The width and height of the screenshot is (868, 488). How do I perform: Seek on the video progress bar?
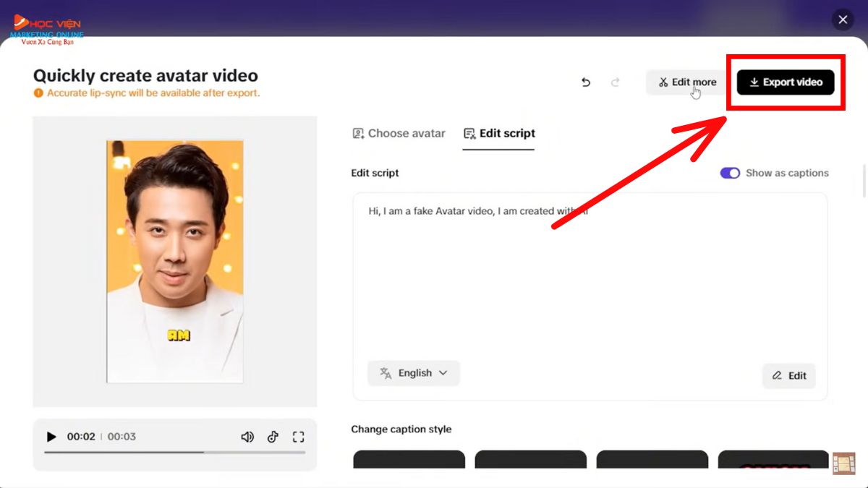[x=174, y=453]
